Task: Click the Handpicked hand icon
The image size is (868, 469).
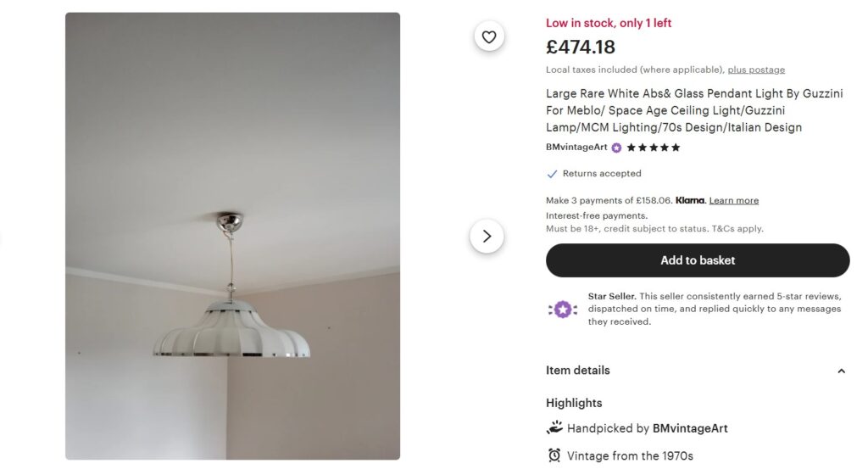Action: coord(554,427)
